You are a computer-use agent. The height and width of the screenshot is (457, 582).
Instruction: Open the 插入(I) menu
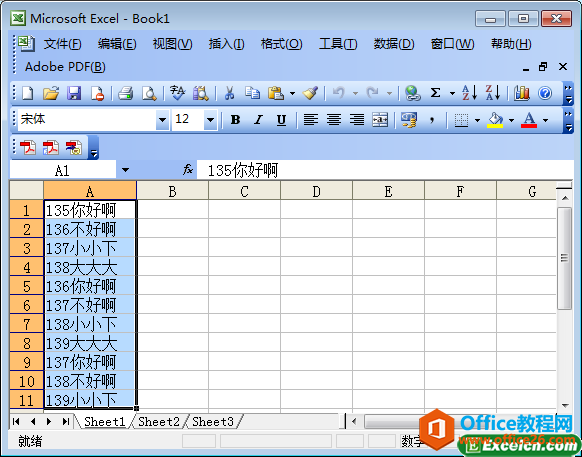coord(226,44)
